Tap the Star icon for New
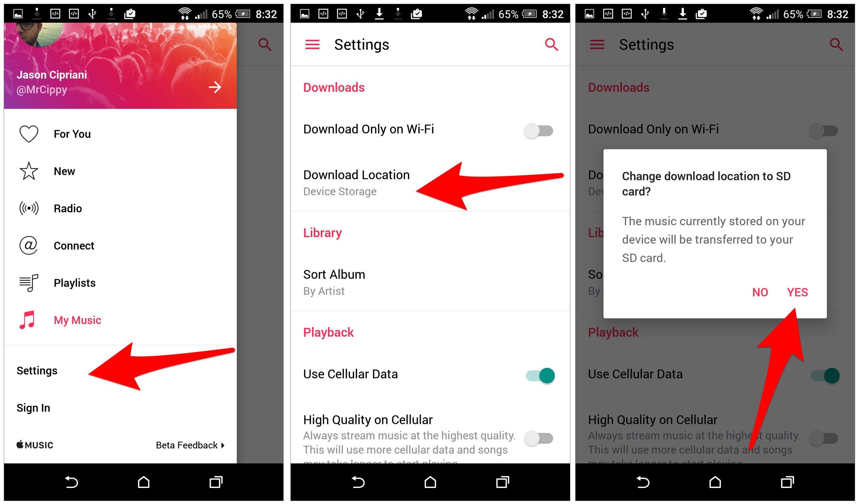Image resolution: width=860 pixels, height=504 pixels. click(x=28, y=170)
